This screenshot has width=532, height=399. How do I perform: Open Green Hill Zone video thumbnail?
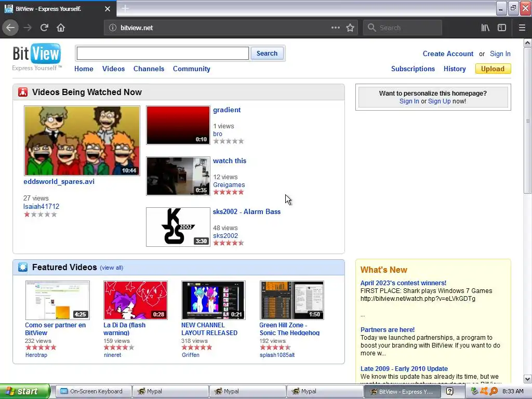(292, 300)
